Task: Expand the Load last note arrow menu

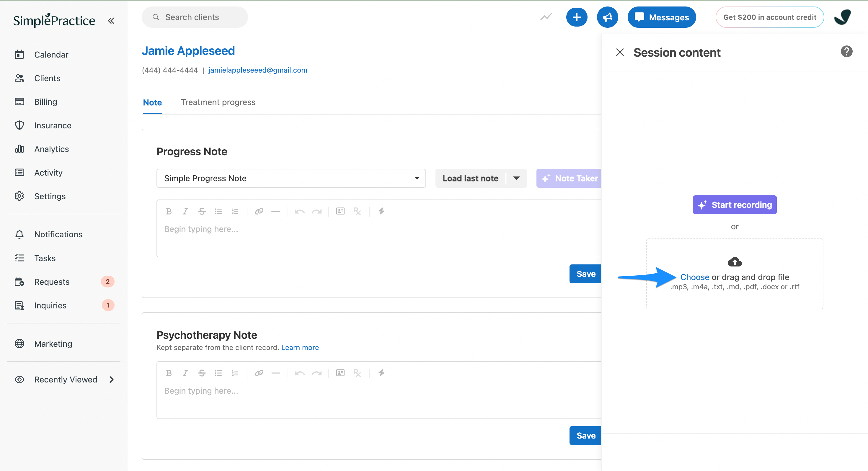Action: [x=516, y=178]
